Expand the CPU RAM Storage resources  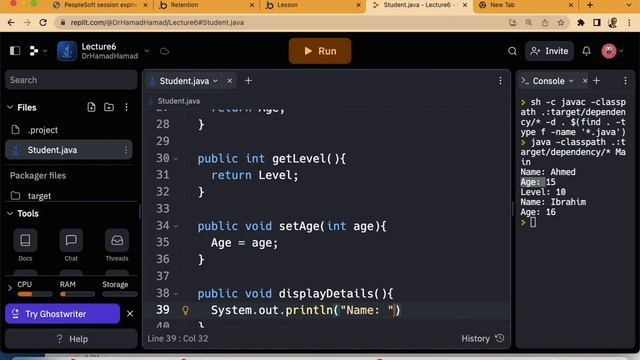(x=10, y=288)
